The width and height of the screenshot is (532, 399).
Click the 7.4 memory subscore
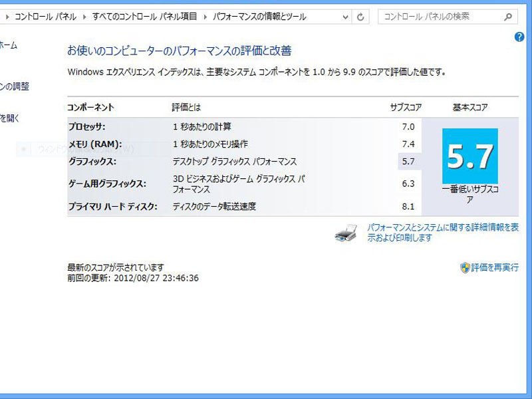408,144
